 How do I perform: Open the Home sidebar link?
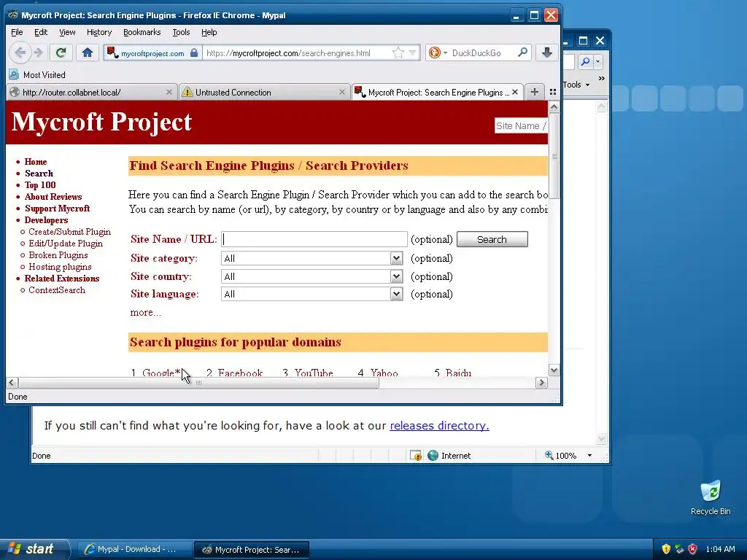click(36, 162)
